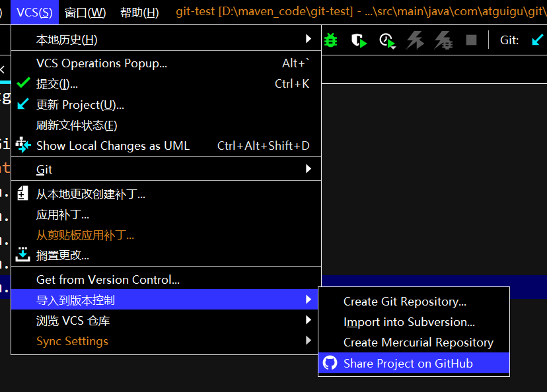
Task: Click the Run with Profiler icon
Action: pos(387,41)
